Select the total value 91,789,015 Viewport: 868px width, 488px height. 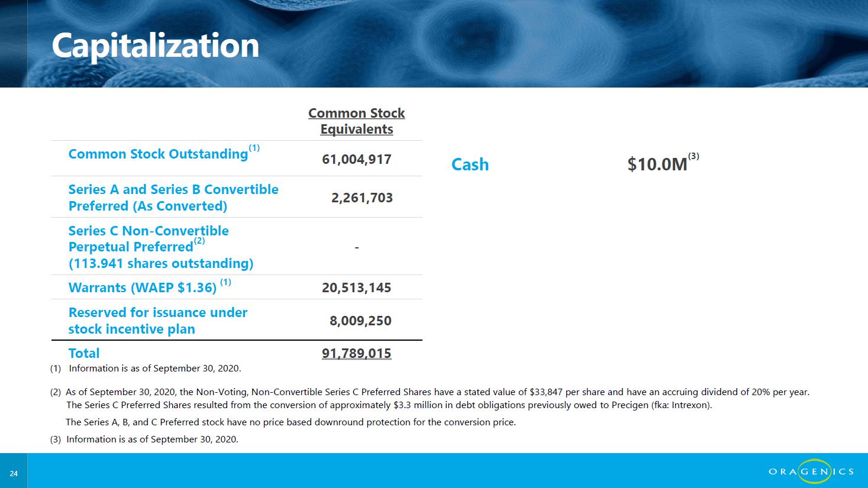coord(357,353)
